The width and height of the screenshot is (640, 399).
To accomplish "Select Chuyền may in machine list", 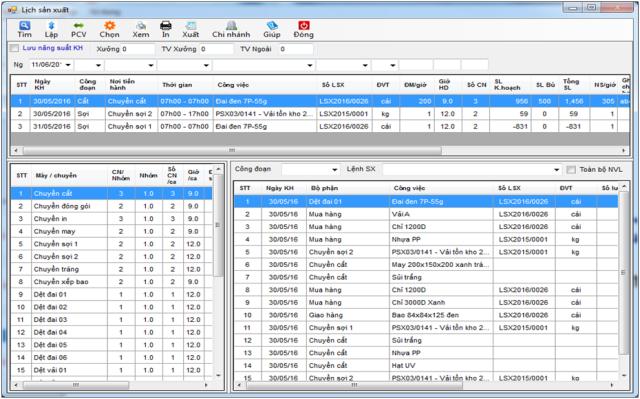I will (x=112, y=231).
